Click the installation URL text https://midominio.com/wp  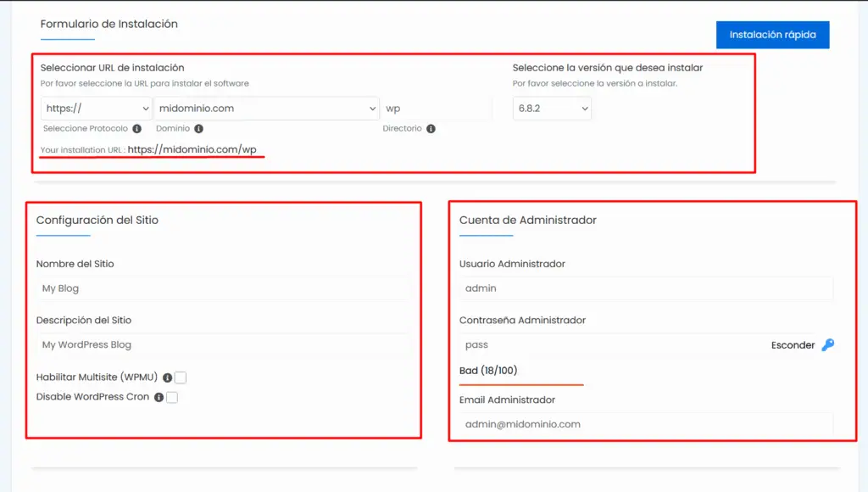(x=192, y=149)
